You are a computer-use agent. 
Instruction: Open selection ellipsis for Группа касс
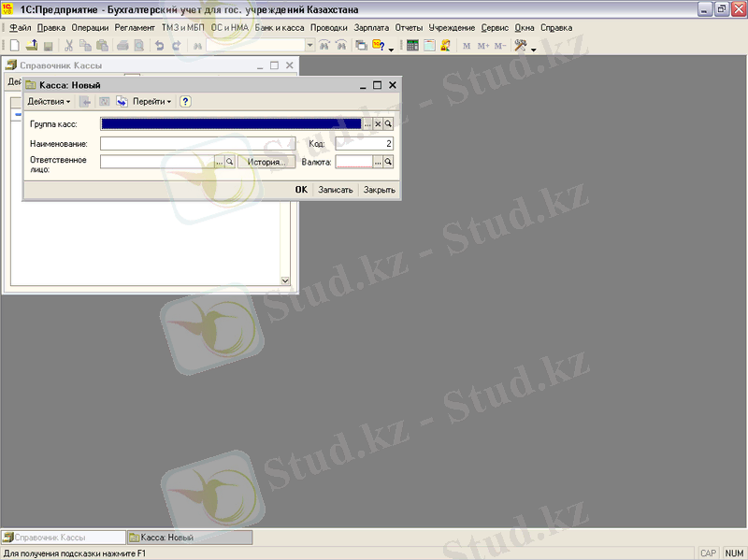pyautogui.click(x=367, y=124)
